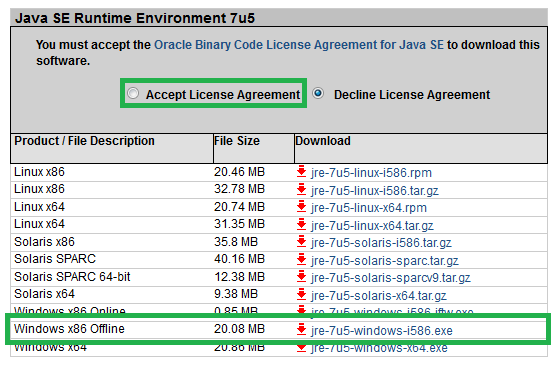Download jre-7u5-windows-x64.exe file link

(379, 348)
